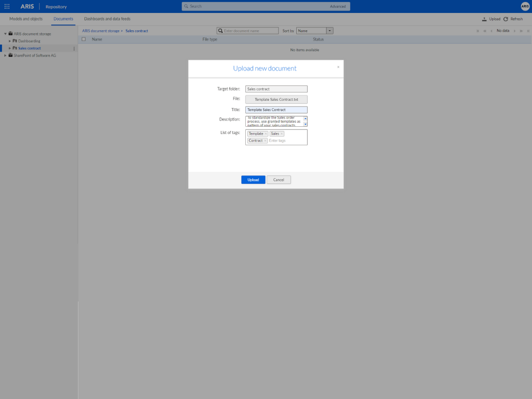Switch to Dashboards and data feeds tab
This screenshot has height=399, width=532.
pyautogui.click(x=107, y=19)
